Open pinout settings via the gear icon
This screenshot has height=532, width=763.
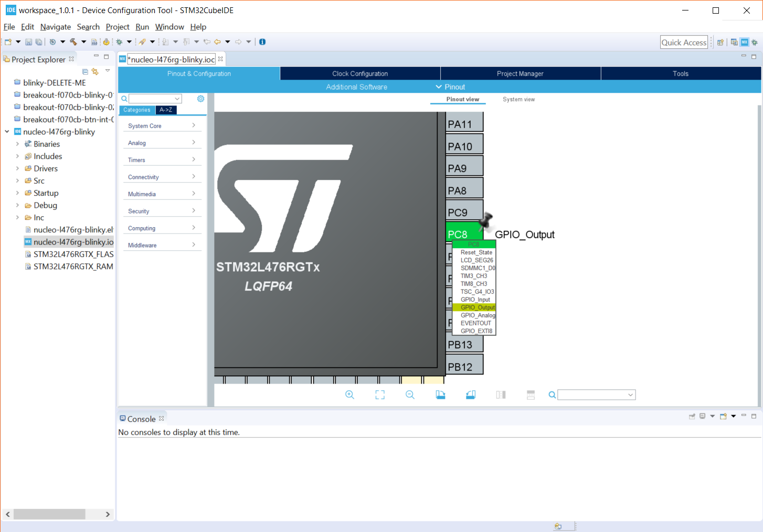coord(200,98)
